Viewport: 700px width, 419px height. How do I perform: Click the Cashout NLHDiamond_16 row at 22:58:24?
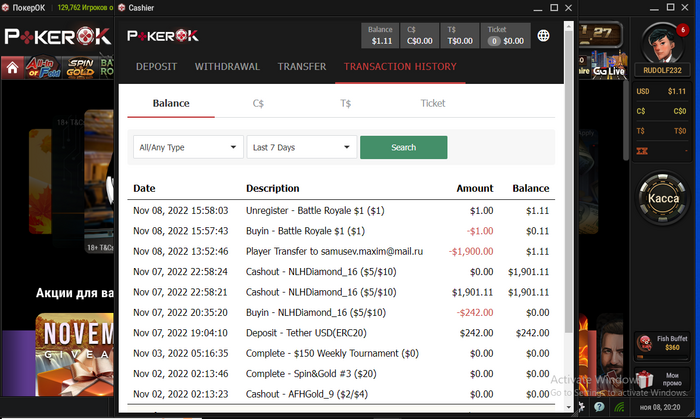[341, 272]
